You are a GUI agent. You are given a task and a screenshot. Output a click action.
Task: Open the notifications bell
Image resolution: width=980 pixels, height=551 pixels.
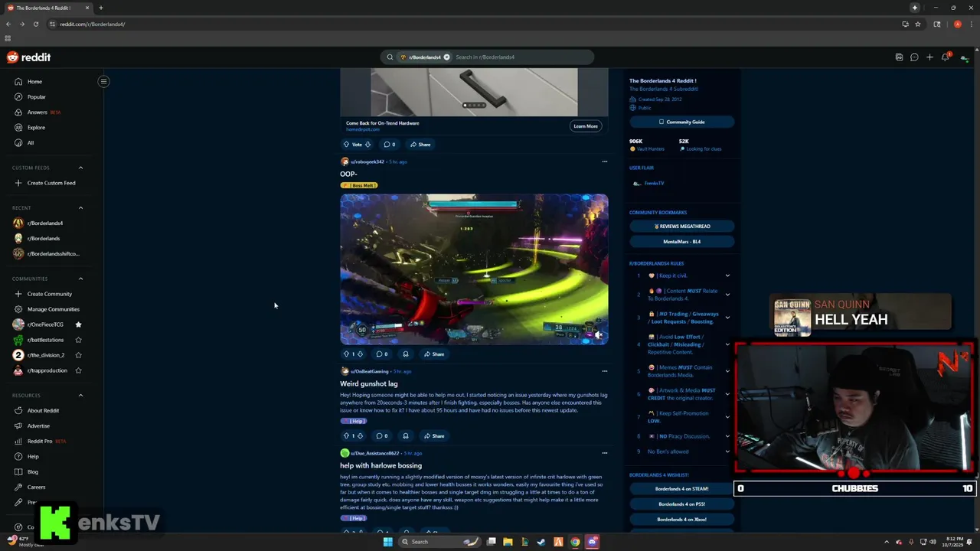(x=946, y=57)
